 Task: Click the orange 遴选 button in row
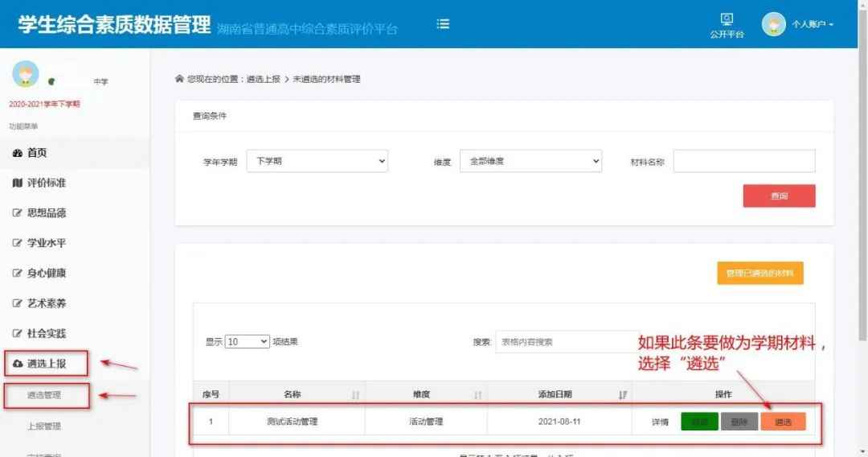tap(783, 422)
